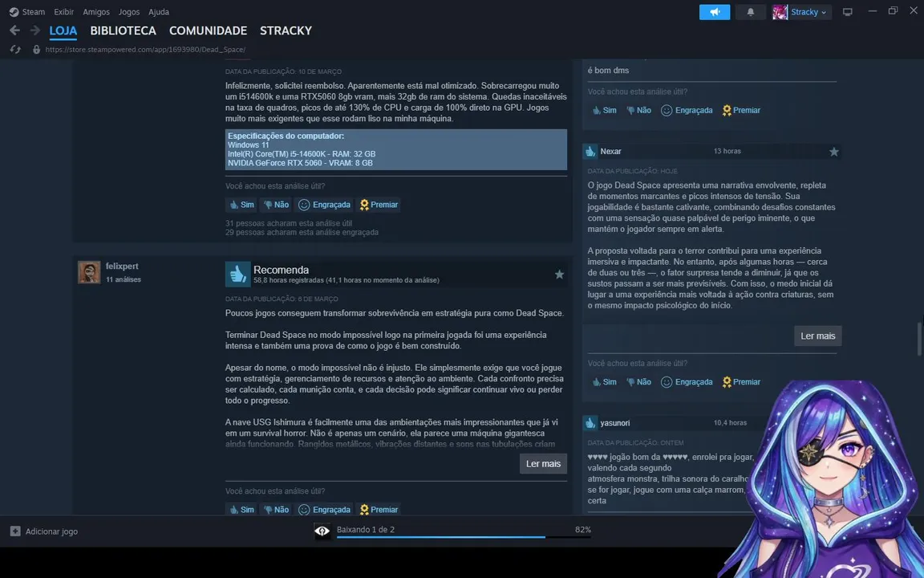This screenshot has height=578, width=924.
Task: Vote Não on Nexar's review
Action: click(x=638, y=382)
